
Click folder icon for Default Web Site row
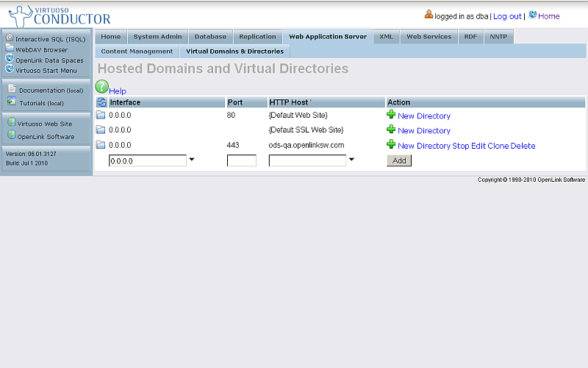click(x=101, y=116)
